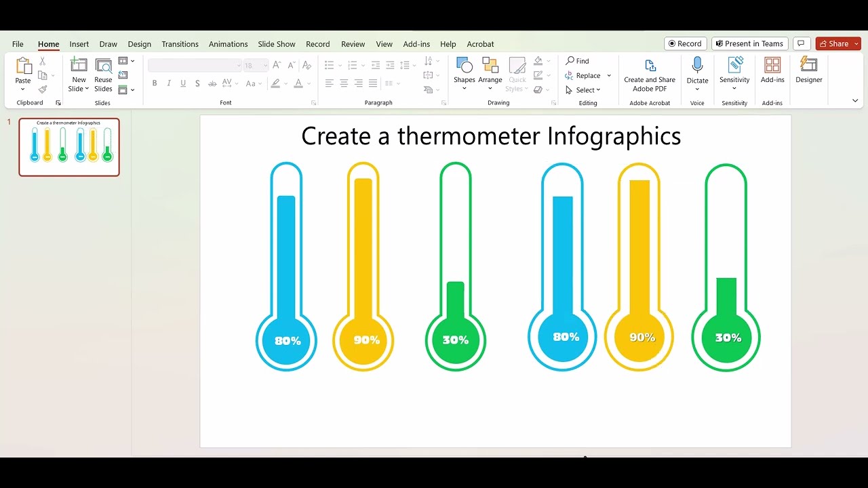Toggle Center text alignment
Image resolution: width=868 pixels, height=488 pixels.
[344, 83]
